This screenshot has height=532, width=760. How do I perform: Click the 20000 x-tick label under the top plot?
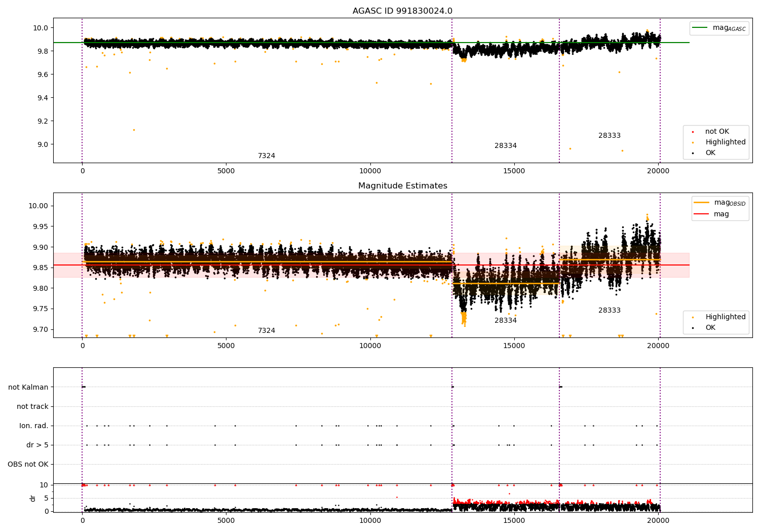point(658,171)
